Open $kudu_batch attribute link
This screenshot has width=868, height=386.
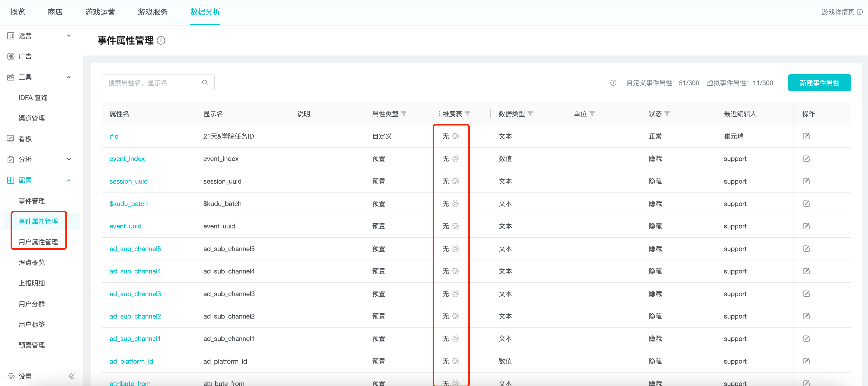128,204
